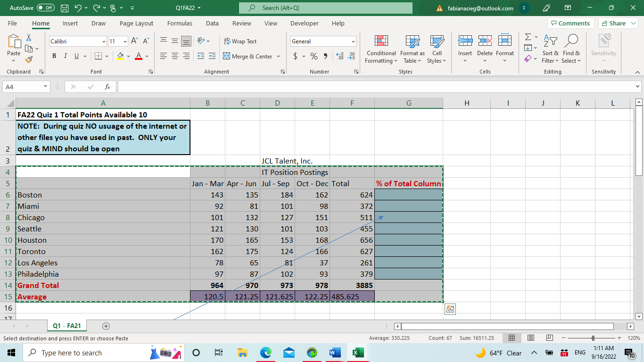644x362 pixels.
Task: Open Excel from the Windows taskbar
Action: coord(358,353)
